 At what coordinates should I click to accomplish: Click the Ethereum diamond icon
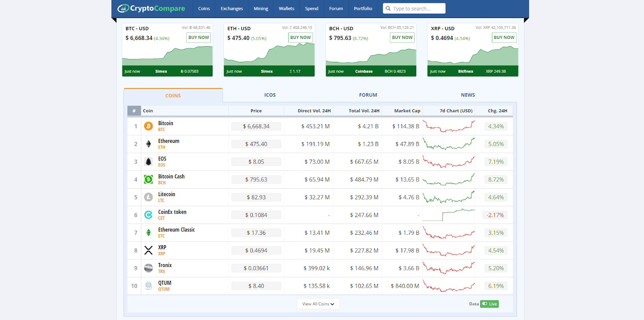pyautogui.click(x=149, y=144)
